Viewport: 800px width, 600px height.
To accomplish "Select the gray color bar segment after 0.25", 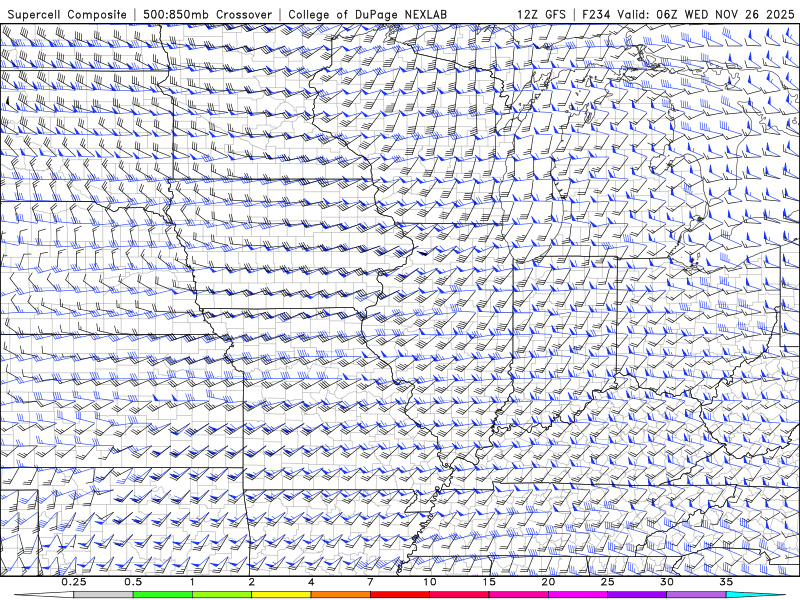I will tap(104, 595).
